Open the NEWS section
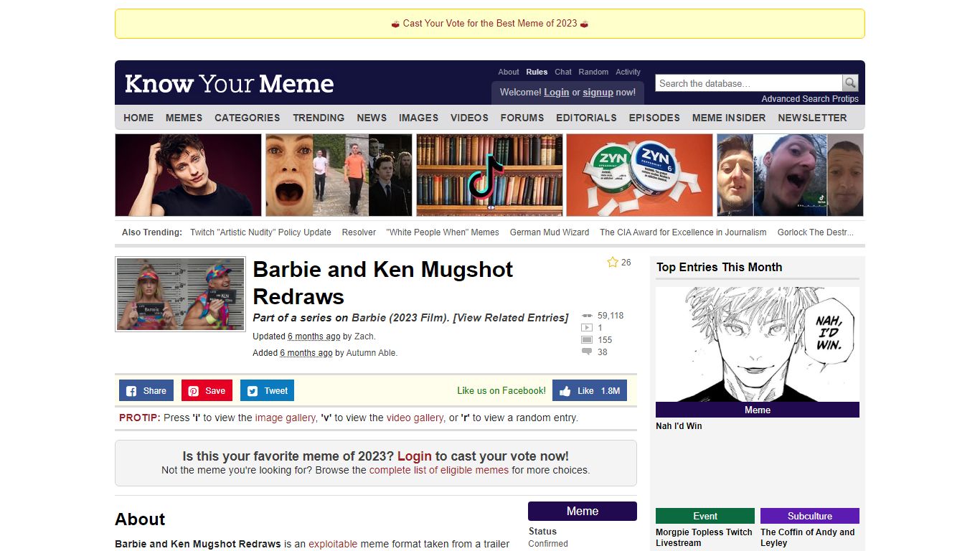The image size is (980, 551). click(x=372, y=118)
